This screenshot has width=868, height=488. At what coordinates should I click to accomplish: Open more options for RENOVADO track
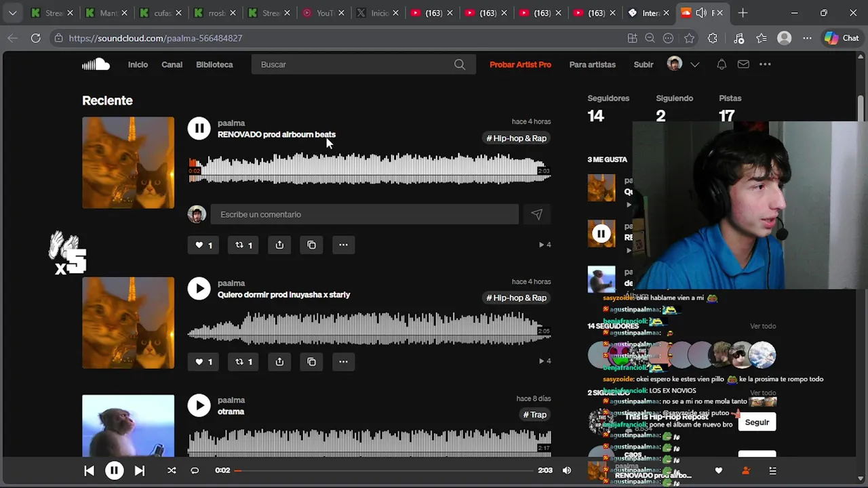tap(343, 245)
